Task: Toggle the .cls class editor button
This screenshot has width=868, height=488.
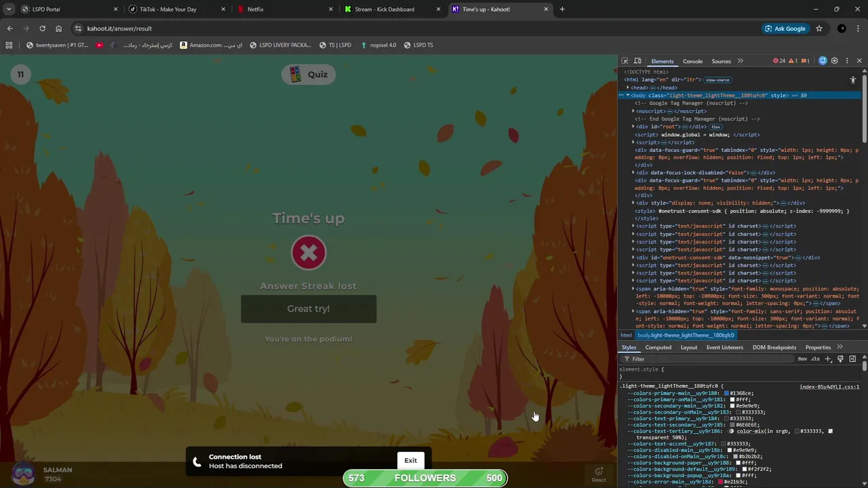Action: tap(815, 359)
